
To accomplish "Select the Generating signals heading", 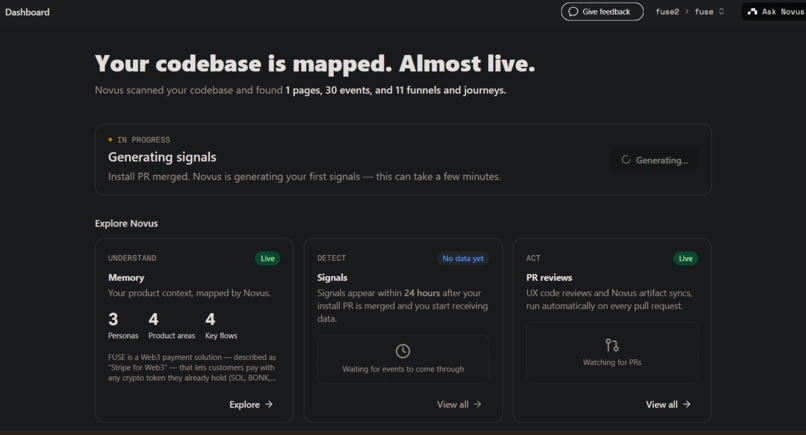I will 162,157.
